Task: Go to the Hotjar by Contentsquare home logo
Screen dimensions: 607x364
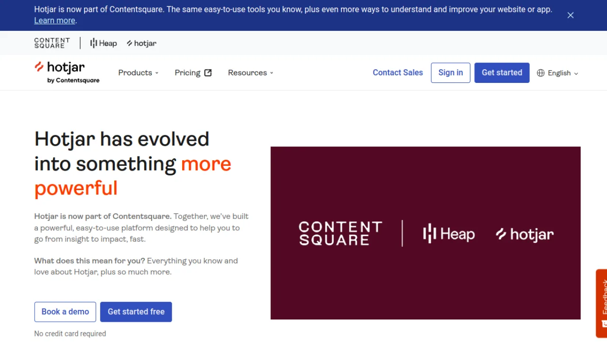Action: [67, 73]
